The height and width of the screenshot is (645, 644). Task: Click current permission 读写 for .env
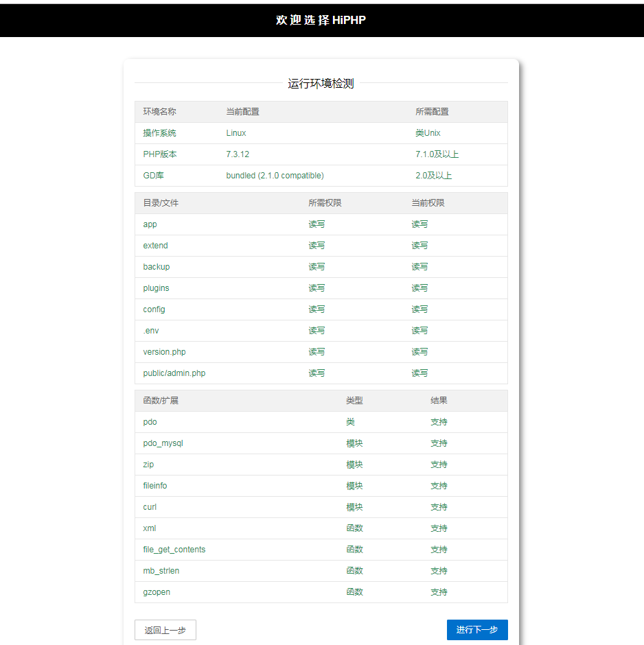tap(419, 331)
